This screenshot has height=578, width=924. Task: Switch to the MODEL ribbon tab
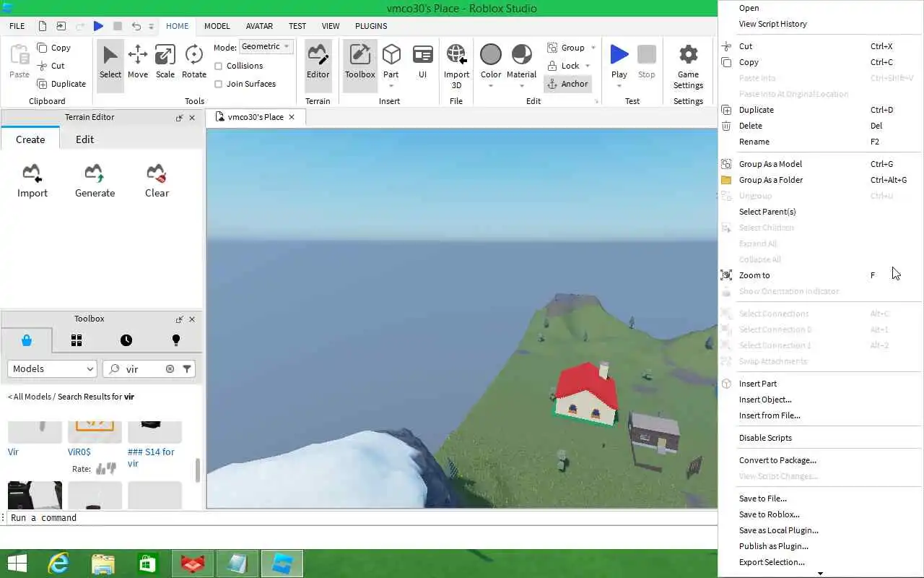(x=217, y=26)
